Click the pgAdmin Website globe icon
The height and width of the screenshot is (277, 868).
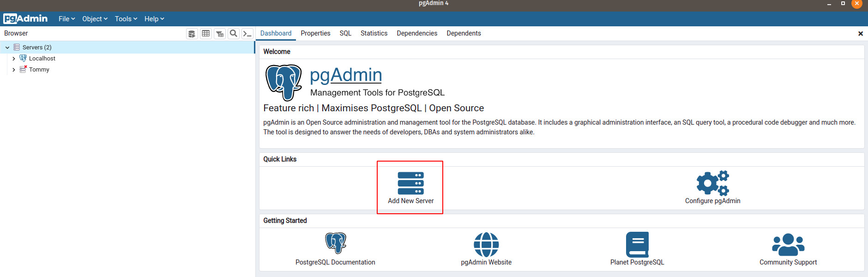pyautogui.click(x=486, y=244)
